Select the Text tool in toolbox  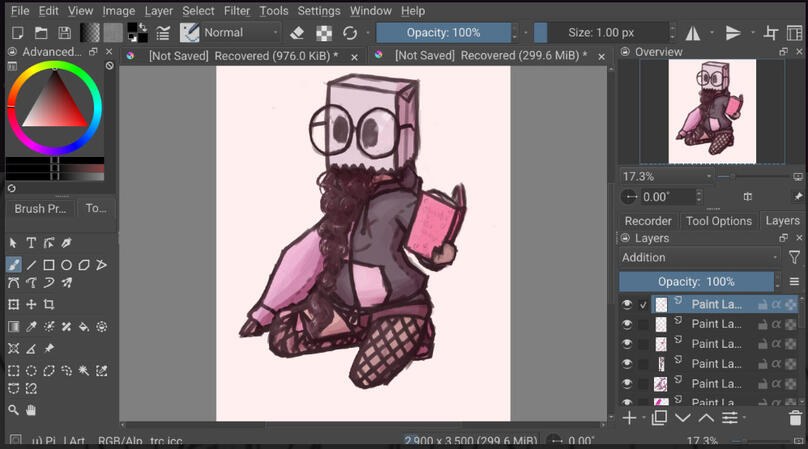pos(31,243)
